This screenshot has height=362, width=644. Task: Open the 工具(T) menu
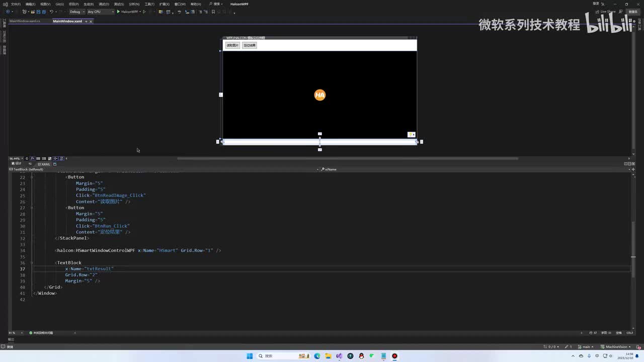149,4
